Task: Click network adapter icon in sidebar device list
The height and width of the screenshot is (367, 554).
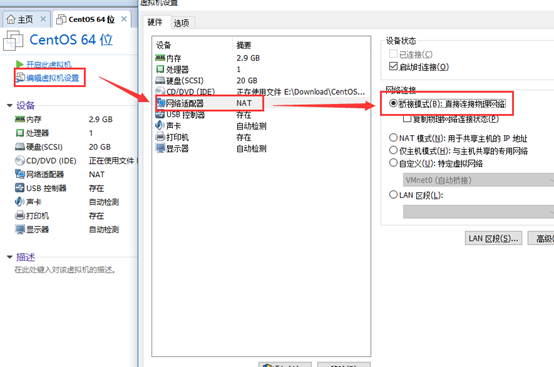Action: pos(20,174)
